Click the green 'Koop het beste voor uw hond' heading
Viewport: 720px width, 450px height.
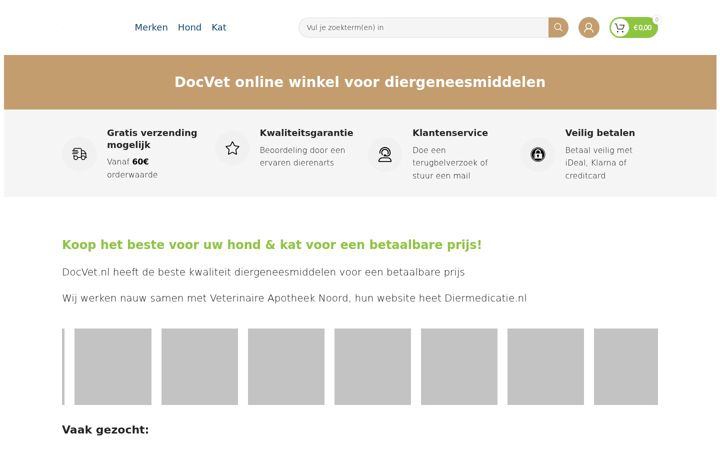[272, 245]
